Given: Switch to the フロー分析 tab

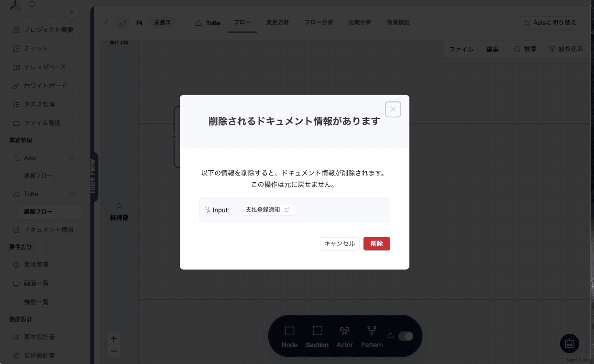Looking at the screenshot, I should [x=319, y=22].
